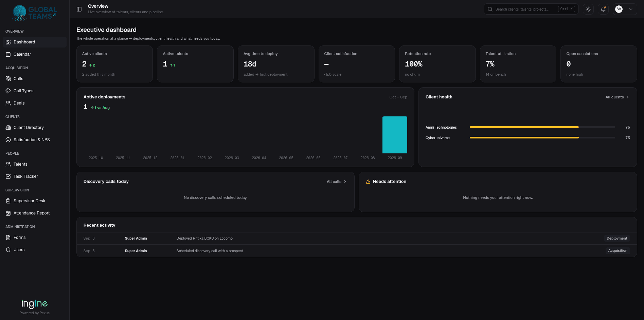Click chevron next to All calls
644x320 pixels.
(345, 182)
